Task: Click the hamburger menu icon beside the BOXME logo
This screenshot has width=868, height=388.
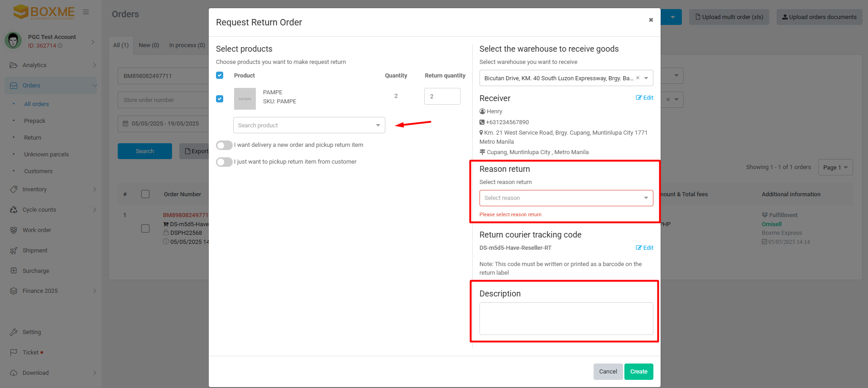Action: coord(86,12)
